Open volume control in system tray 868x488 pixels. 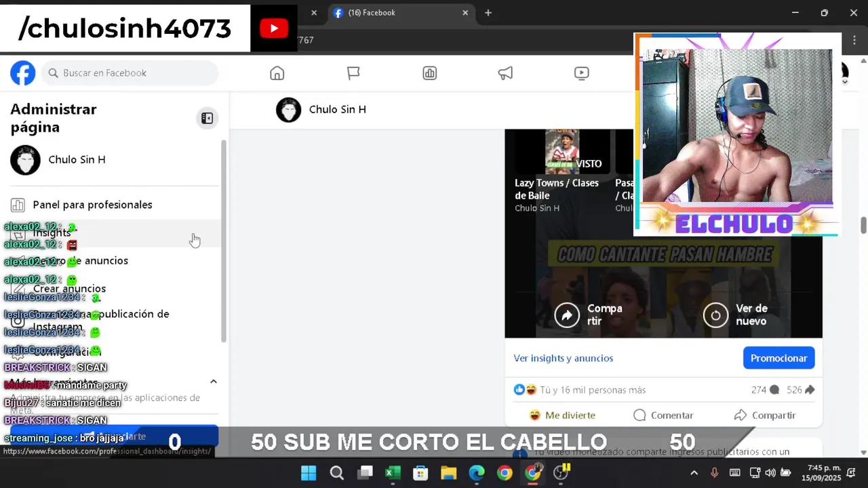pyautogui.click(x=770, y=472)
